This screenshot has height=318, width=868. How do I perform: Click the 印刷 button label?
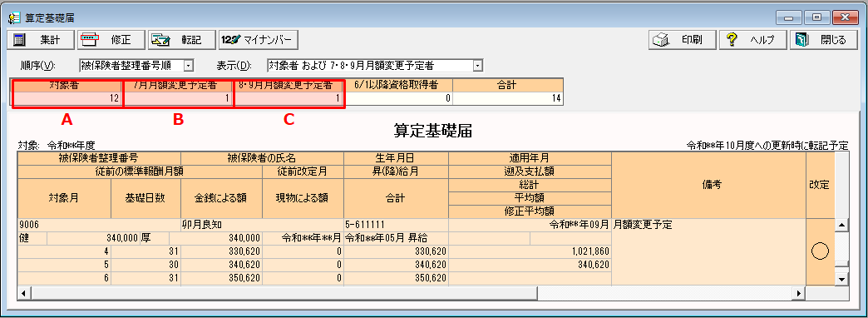(693, 41)
